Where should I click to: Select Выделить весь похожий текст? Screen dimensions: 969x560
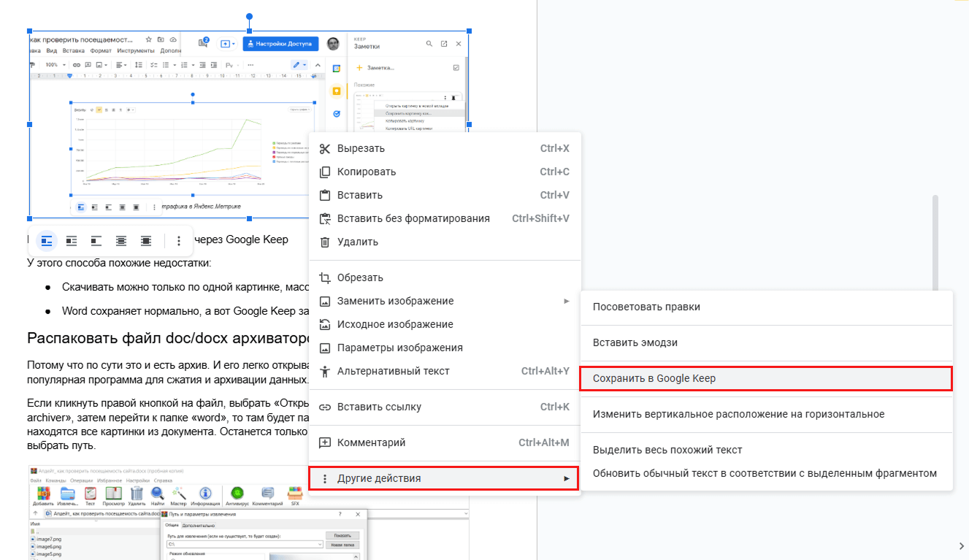click(x=767, y=450)
